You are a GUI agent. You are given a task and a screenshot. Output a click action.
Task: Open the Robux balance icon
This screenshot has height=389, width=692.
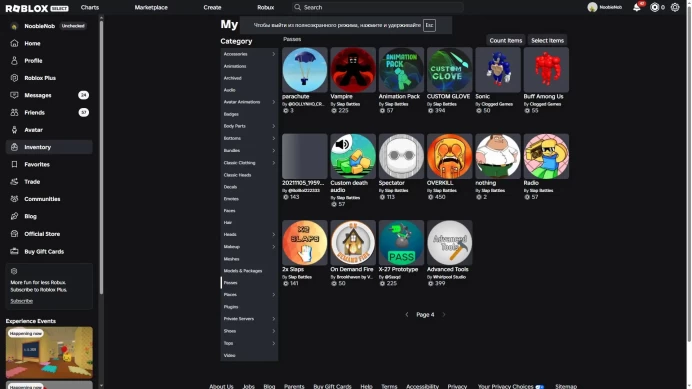(x=654, y=8)
